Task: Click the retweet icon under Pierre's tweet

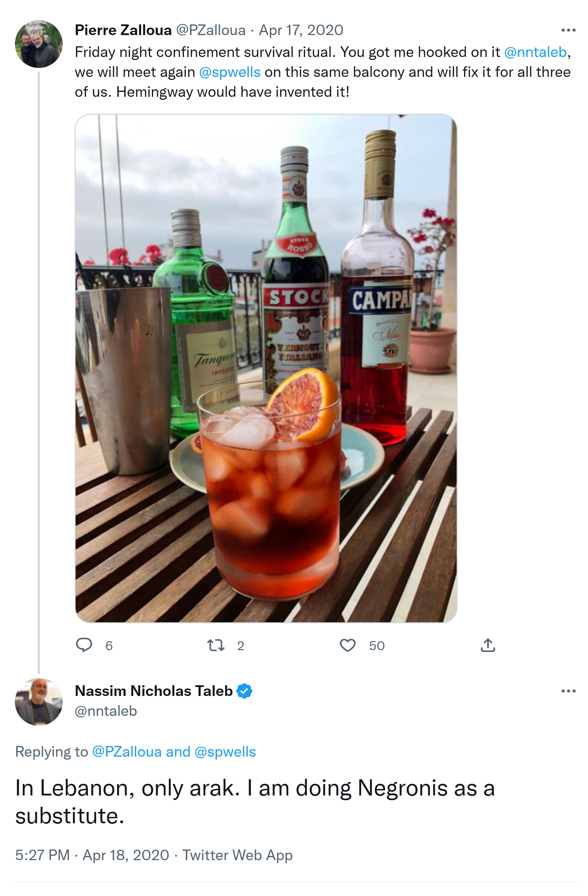Action: (216, 645)
